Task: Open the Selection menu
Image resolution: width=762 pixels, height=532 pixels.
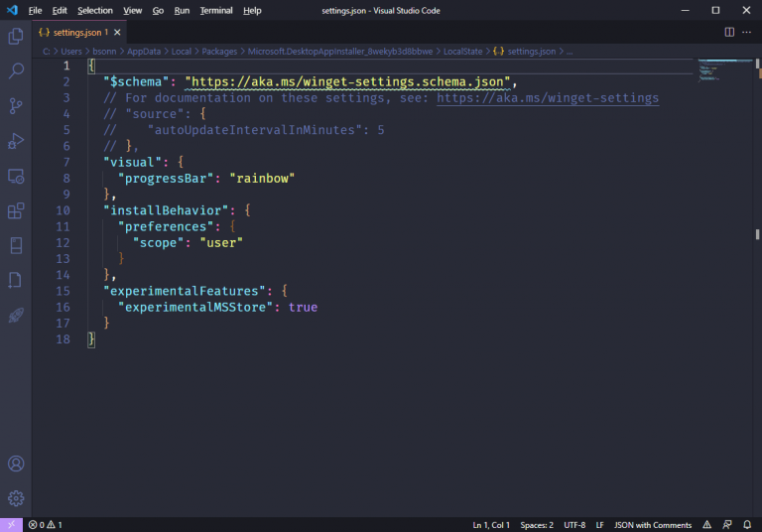Action: (95, 10)
